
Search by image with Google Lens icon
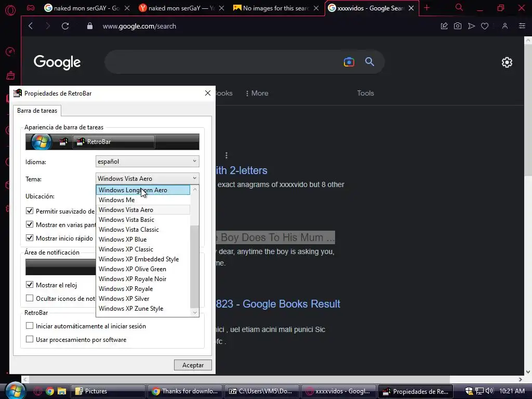[349, 62]
